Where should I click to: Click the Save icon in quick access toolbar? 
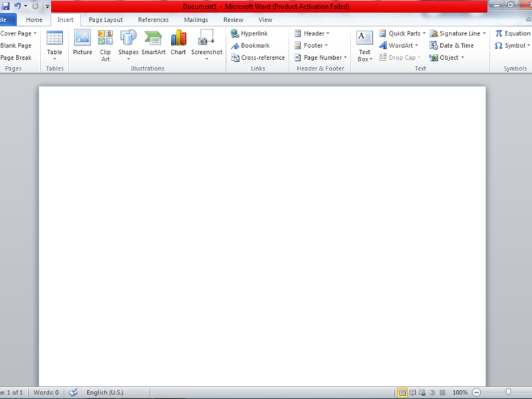(5, 6)
